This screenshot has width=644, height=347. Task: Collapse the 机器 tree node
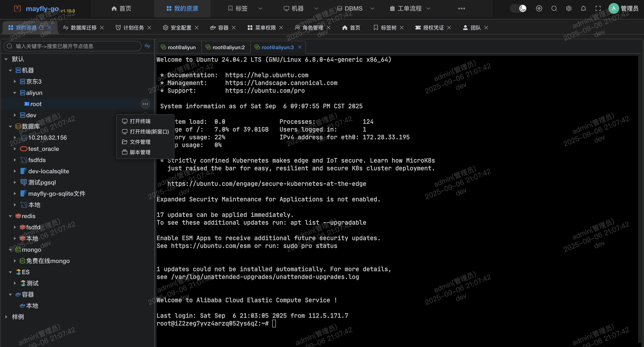tap(10, 70)
